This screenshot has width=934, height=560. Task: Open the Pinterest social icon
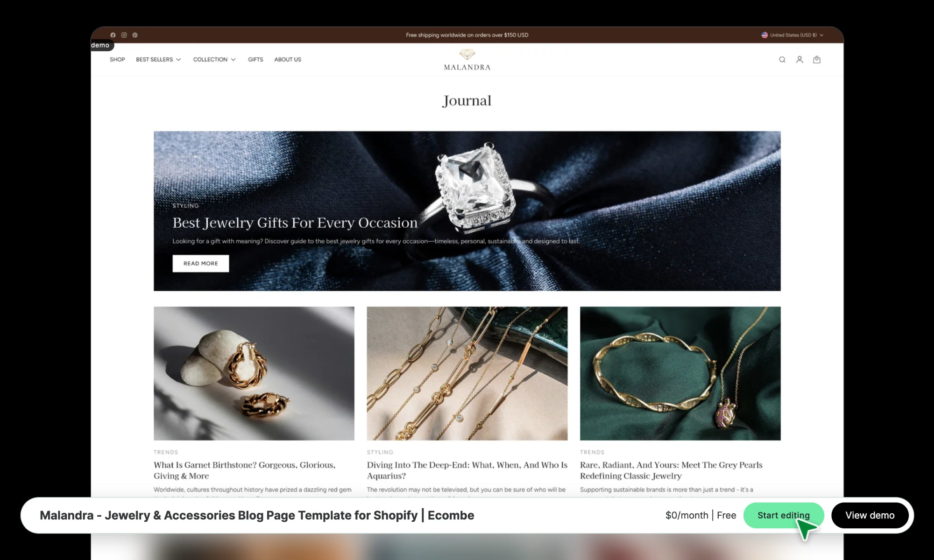pyautogui.click(x=135, y=35)
